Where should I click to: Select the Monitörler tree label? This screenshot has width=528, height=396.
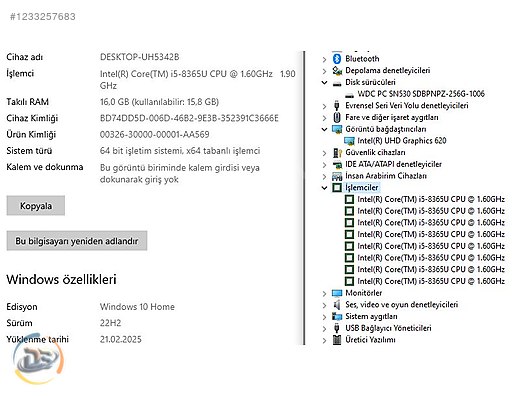[364, 293]
